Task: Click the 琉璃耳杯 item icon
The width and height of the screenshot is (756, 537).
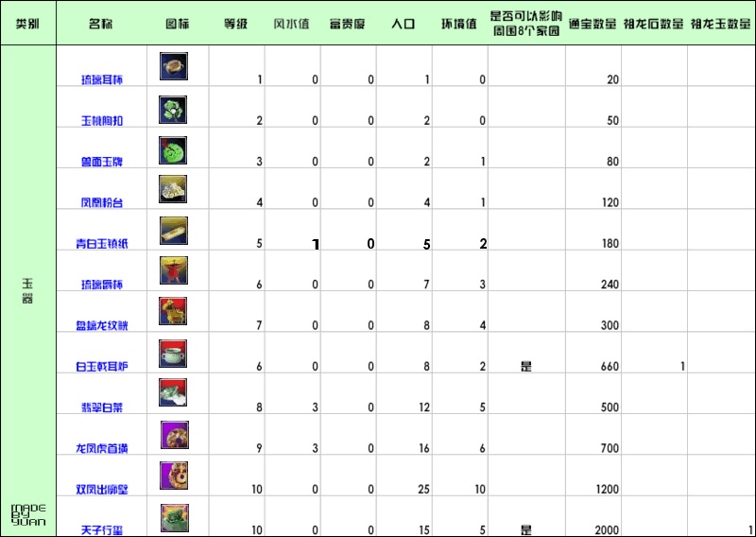Action: [x=174, y=66]
